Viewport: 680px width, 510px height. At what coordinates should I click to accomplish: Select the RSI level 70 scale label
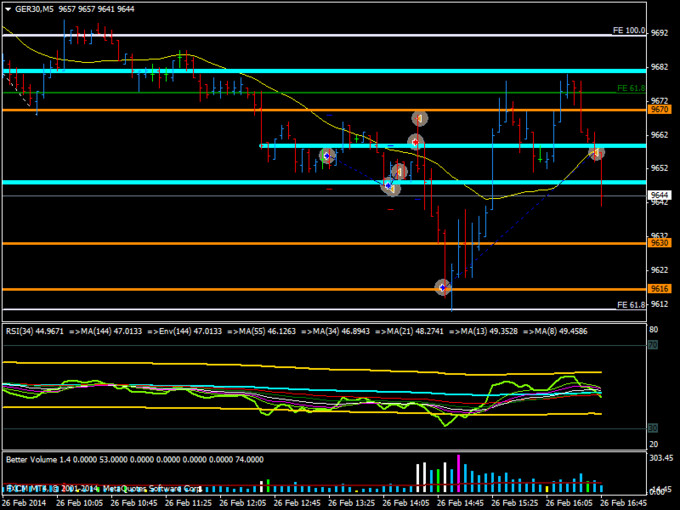(x=652, y=346)
